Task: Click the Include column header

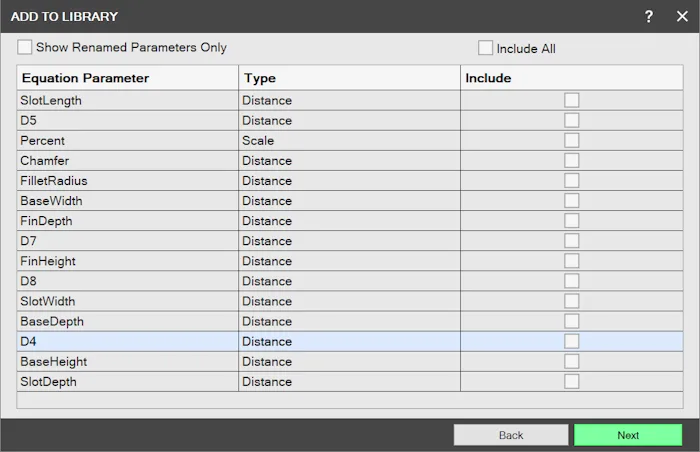Action: point(571,78)
